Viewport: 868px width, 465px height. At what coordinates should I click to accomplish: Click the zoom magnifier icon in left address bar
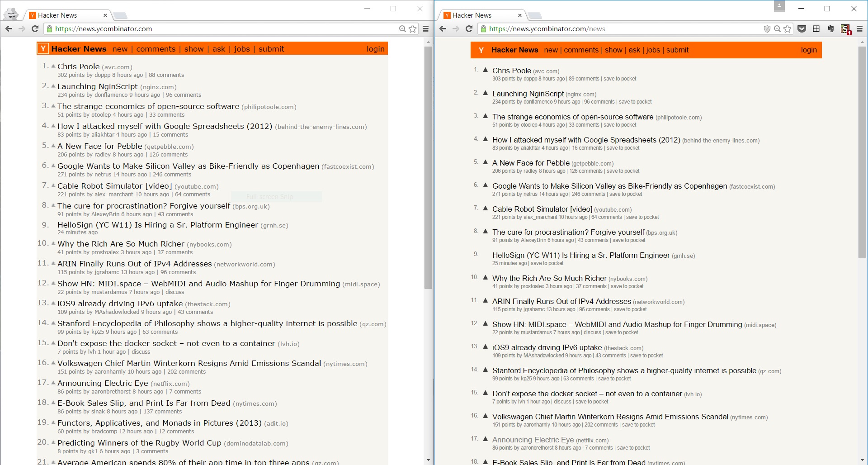(x=402, y=28)
